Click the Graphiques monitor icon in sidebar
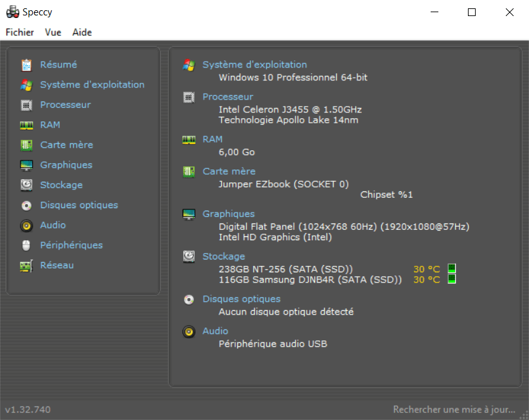The width and height of the screenshot is (529, 420). (x=26, y=165)
